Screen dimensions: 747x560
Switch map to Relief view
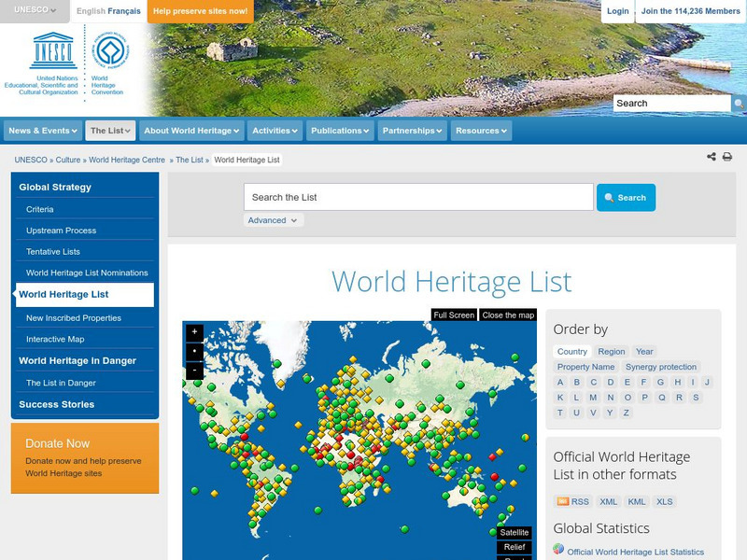click(x=514, y=548)
